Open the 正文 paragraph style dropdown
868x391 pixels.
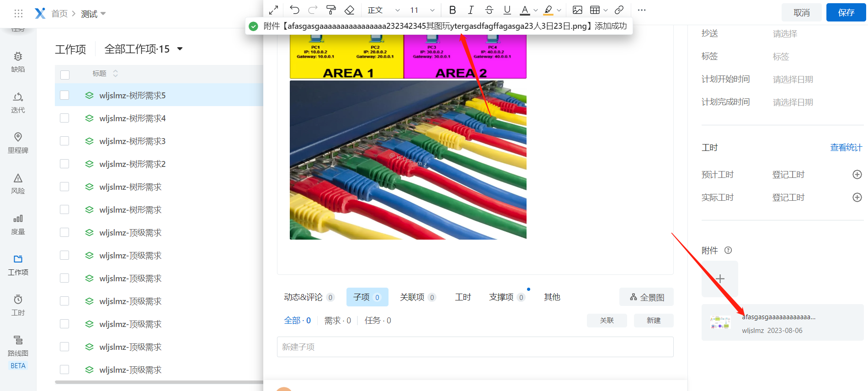point(383,10)
